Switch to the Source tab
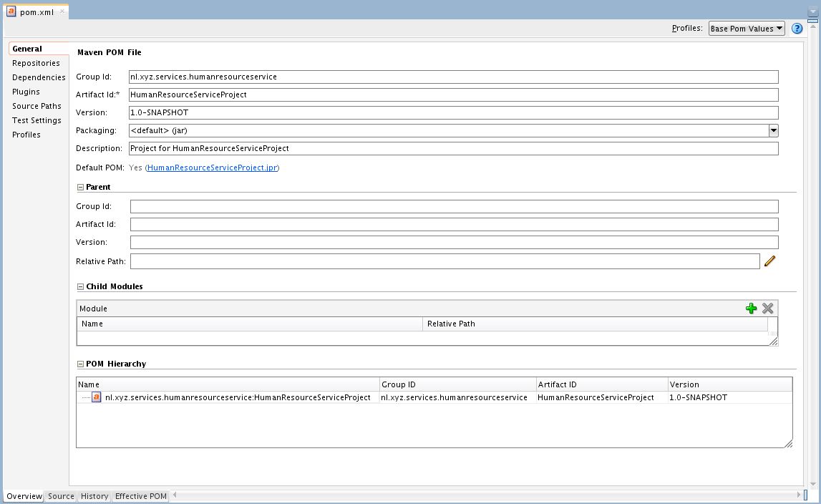 click(x=61, y=496)
